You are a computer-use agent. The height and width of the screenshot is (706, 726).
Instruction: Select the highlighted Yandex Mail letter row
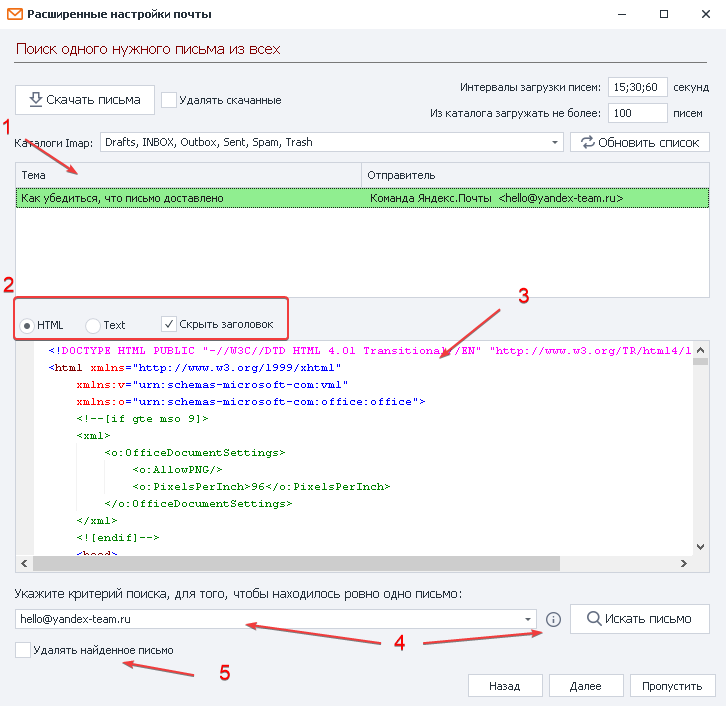pos(362,198)
